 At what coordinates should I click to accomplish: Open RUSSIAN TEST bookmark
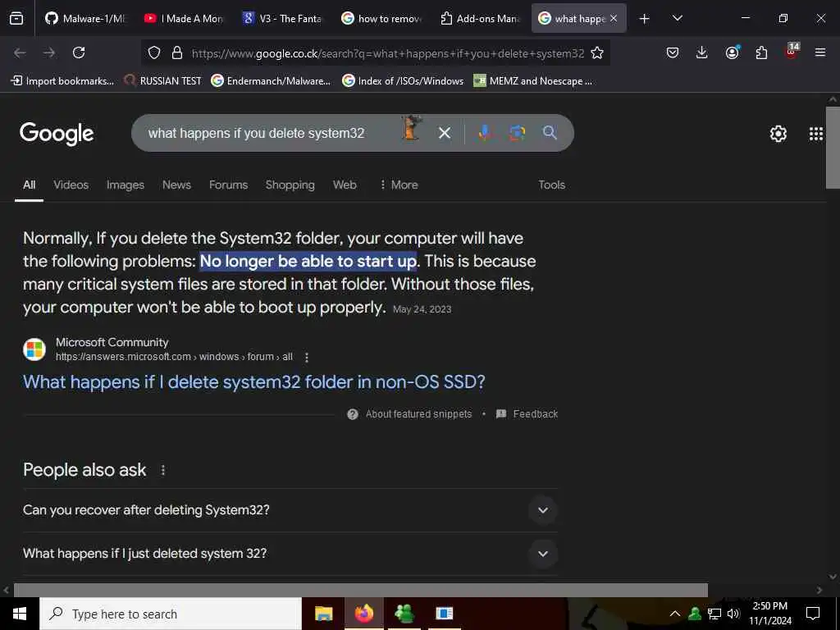(163, 81)
